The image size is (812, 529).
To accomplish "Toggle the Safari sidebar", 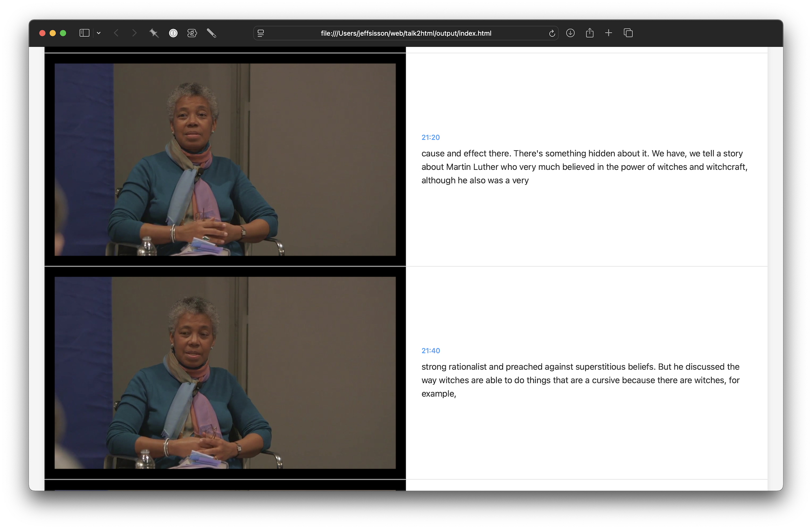I will click(84, 33).
